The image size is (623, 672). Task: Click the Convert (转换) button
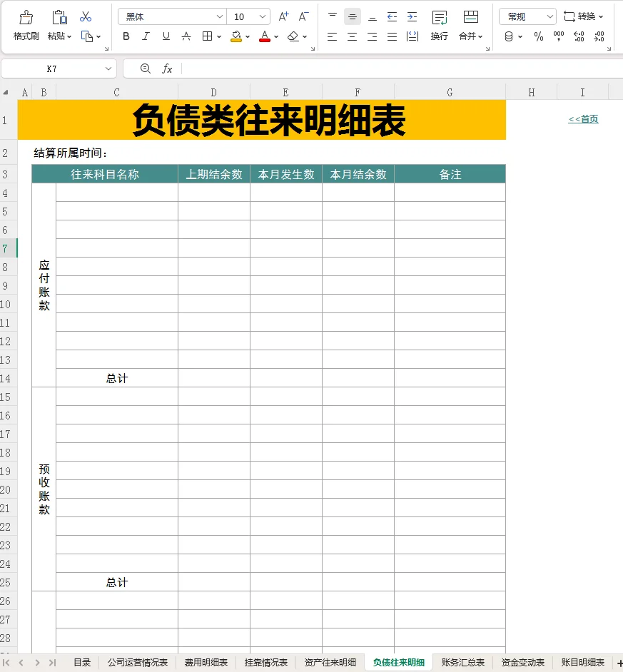(583, 16)
